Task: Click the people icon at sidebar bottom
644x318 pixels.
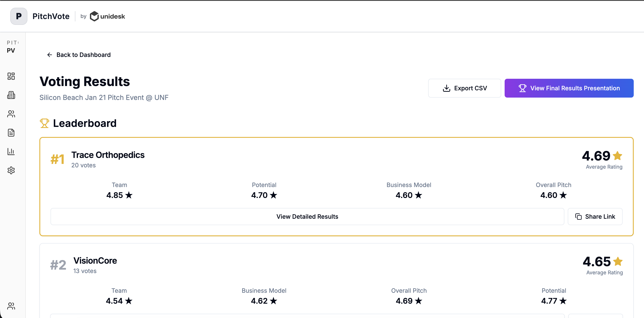Action: tap(11, 306)
